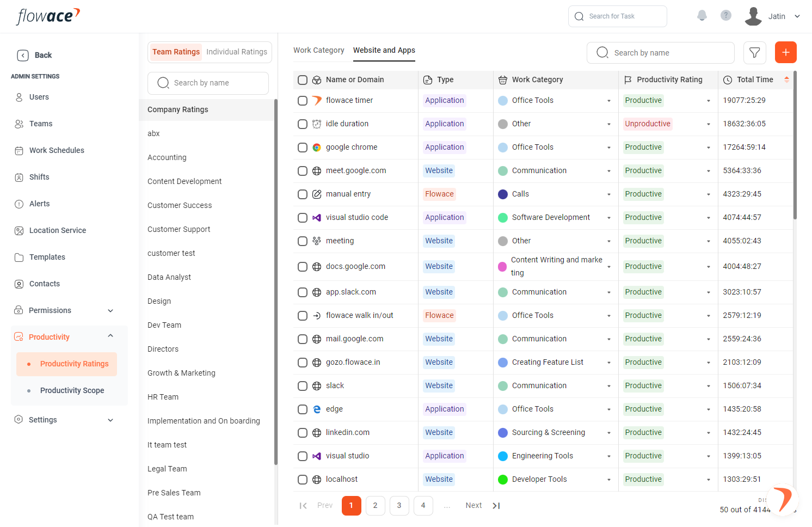Add new entry with orange plus button

(x=786, y=52)
